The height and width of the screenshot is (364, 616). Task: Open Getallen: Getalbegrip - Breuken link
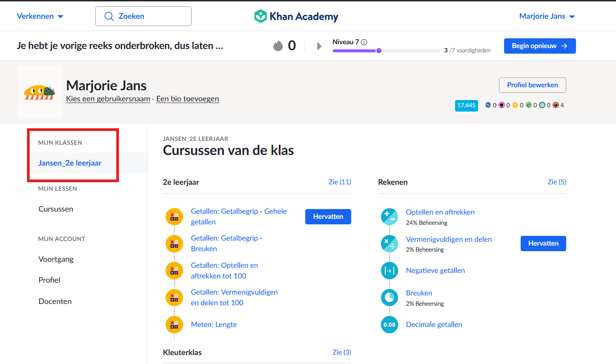[x=226, y=243]
